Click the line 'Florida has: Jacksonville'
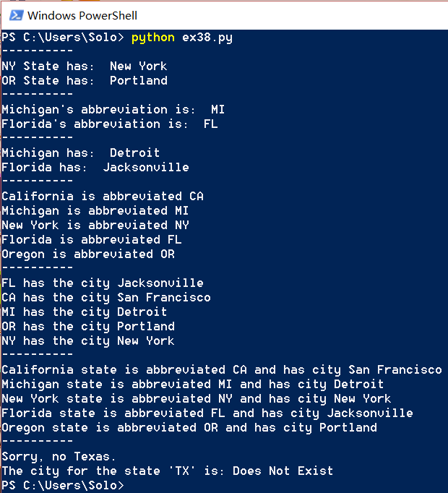The image size is (448, 493). click(x=95, y=168)
